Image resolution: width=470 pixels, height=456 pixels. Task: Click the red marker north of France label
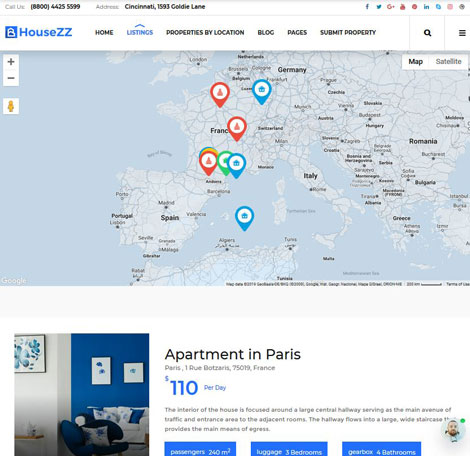click(x=220, y=93)
